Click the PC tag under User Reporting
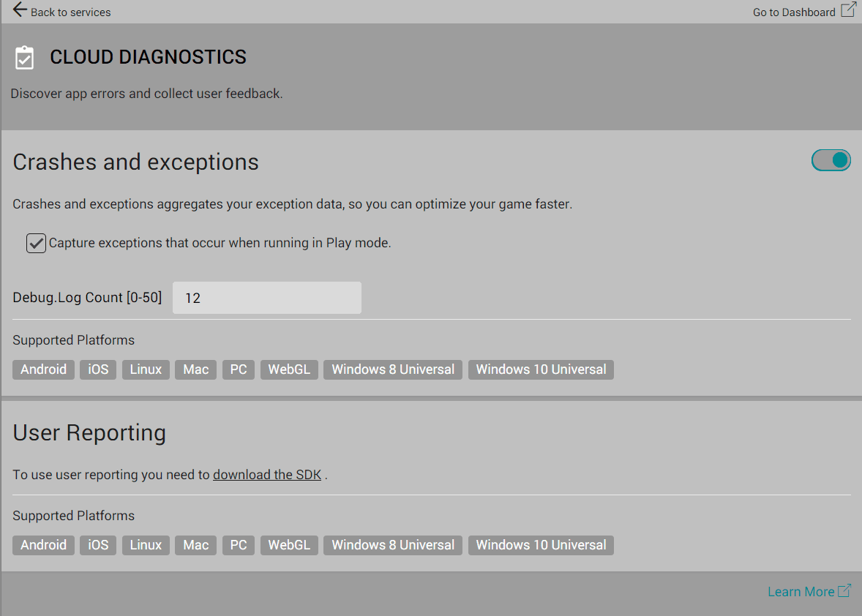Viewport: 862px width, 616px height. [239, 545]
